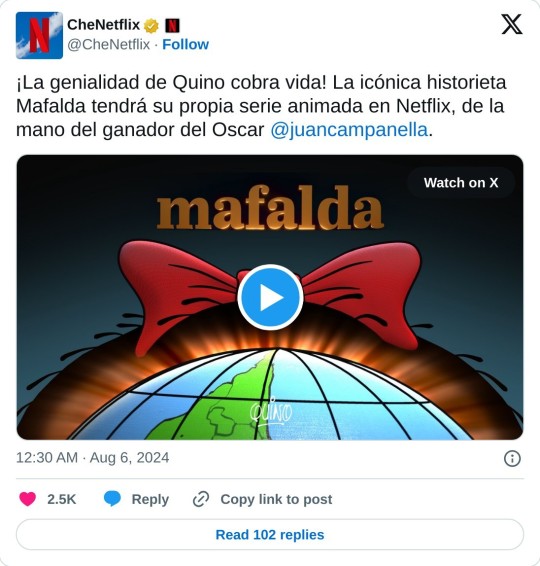This screenshot has height=566, width=540.
Task: Click the CheNetflix profile avatar
Action: click(x=39, y=35)
